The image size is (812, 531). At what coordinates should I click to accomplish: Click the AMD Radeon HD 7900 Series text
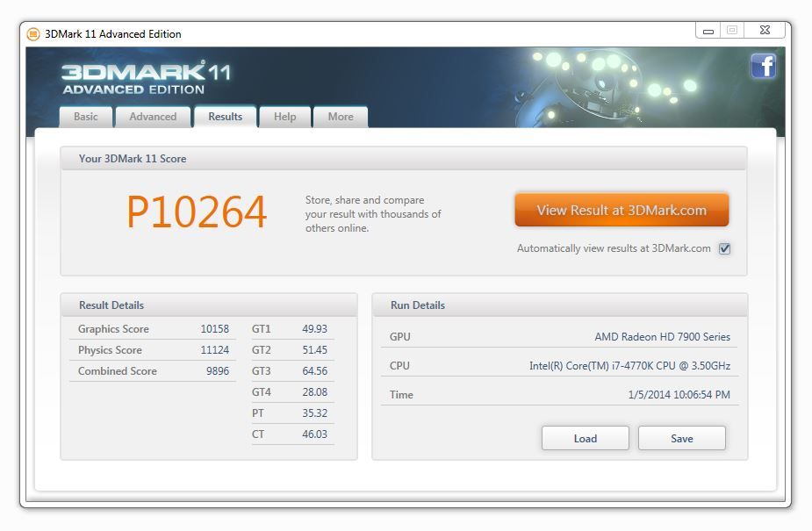[x=663, y=337]
